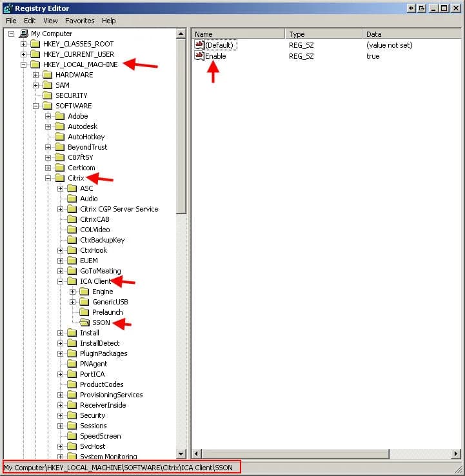Click the Engine folder icon

pyautogui.click(x=84, y=292)
